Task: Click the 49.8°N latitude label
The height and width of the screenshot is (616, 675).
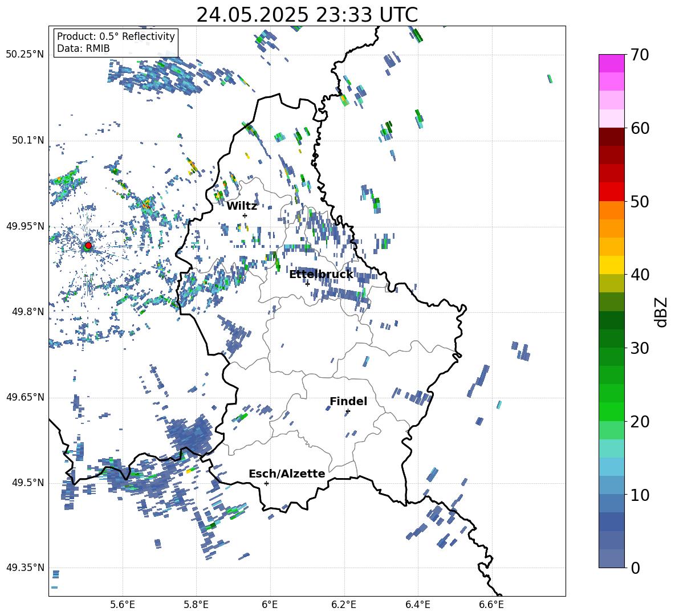Action: click(27, 312)
